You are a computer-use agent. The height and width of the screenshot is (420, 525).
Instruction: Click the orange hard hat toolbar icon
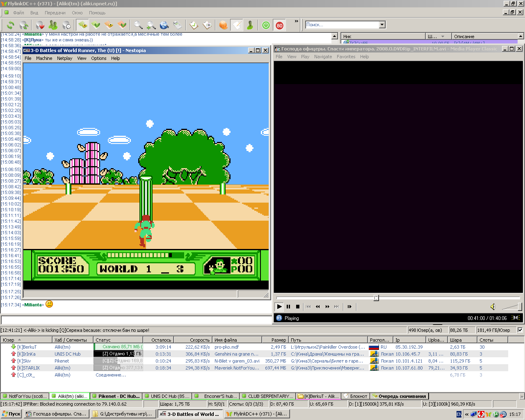click(x=223, y=25)
